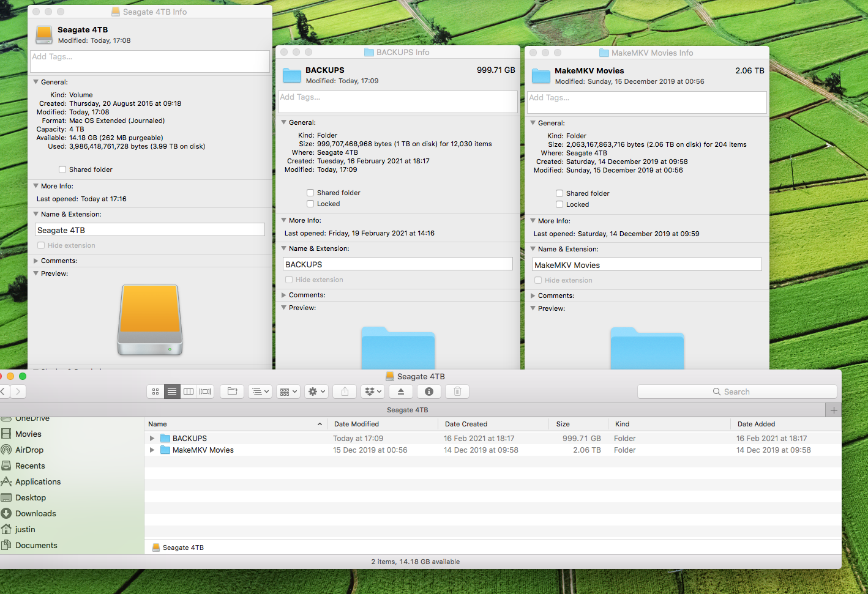This screenshot has height=594, width=868.
Task: Open the Action gear menu in toolbar
Action: click(316, 392)
